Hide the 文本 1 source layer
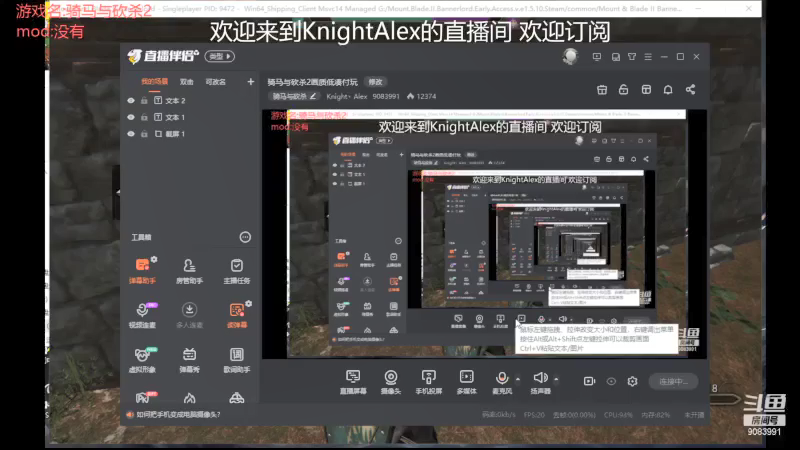The width and height of the screenshot is (800, 450). [x=131, y=117]
